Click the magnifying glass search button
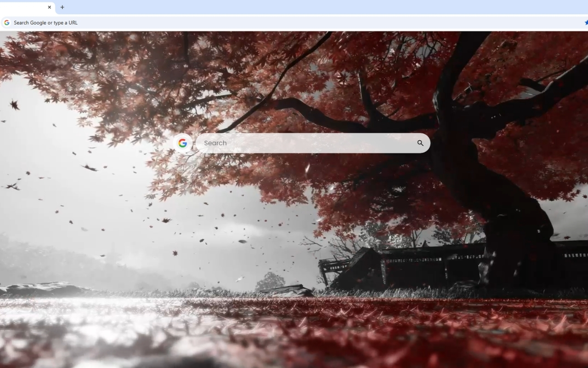 (x=420, y=143)
